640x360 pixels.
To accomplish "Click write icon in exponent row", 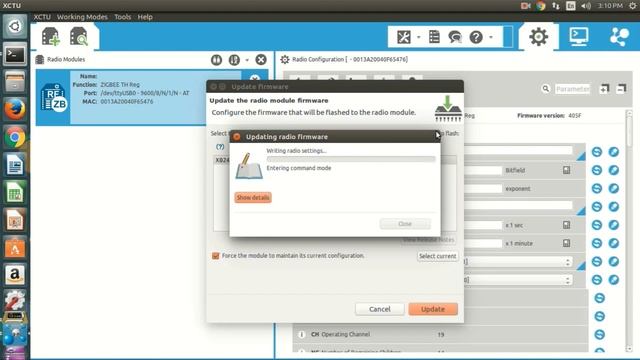I will tap(613, 189).
